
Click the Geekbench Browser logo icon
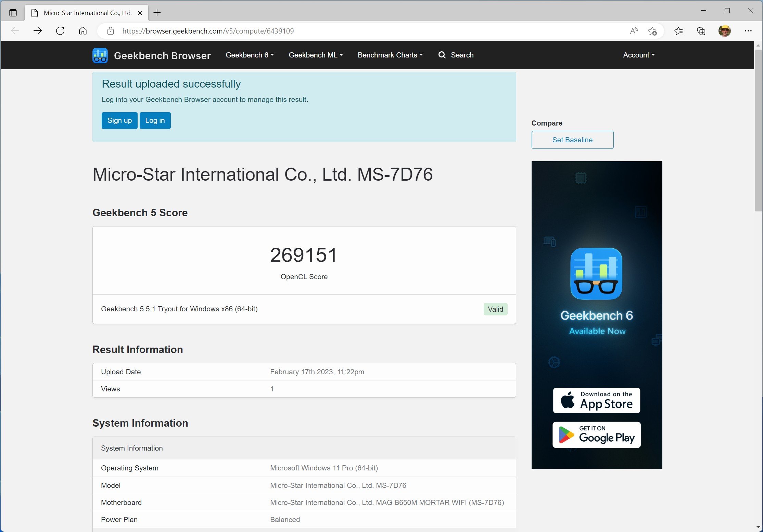click(x=100, y=55)
